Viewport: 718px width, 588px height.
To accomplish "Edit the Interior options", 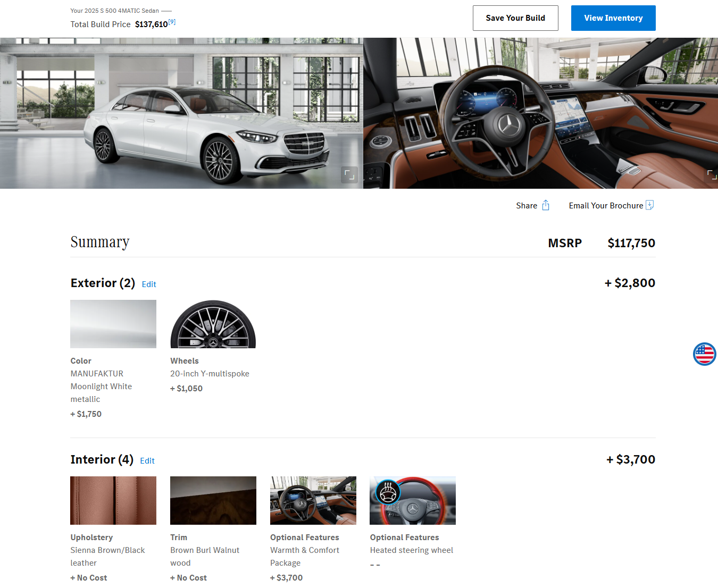I will (x=147, y=461).
